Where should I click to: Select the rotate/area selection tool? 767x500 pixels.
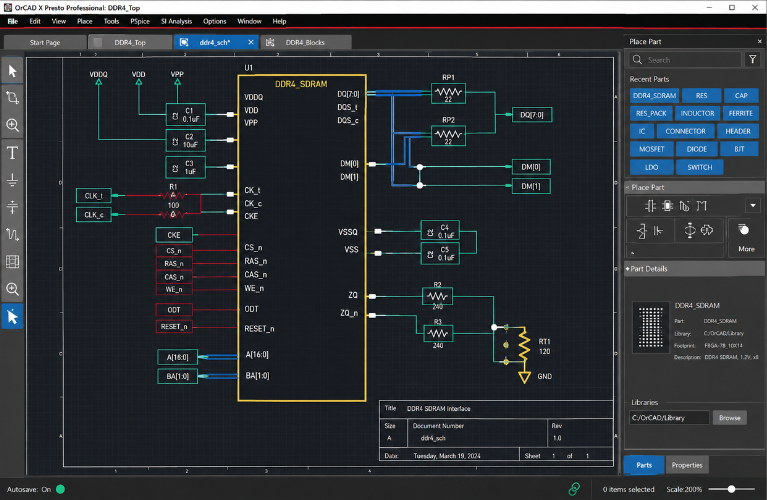12,98
